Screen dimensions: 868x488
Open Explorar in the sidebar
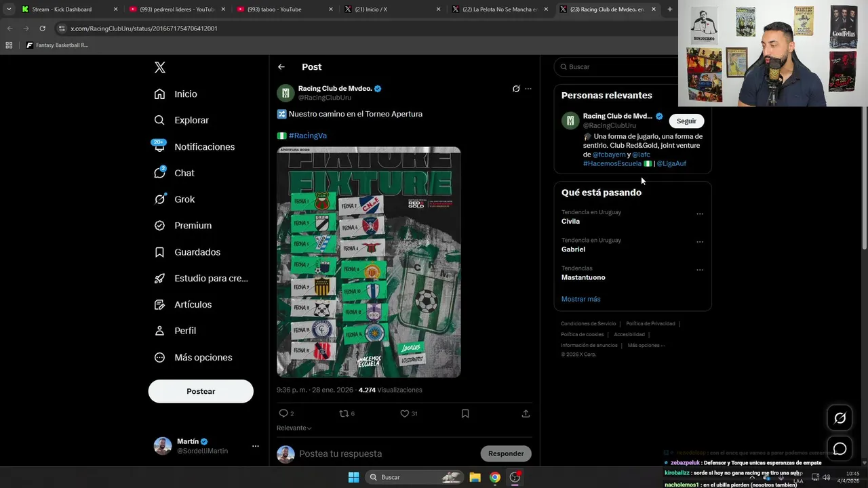pyautogui.click(x=181, y=120)
